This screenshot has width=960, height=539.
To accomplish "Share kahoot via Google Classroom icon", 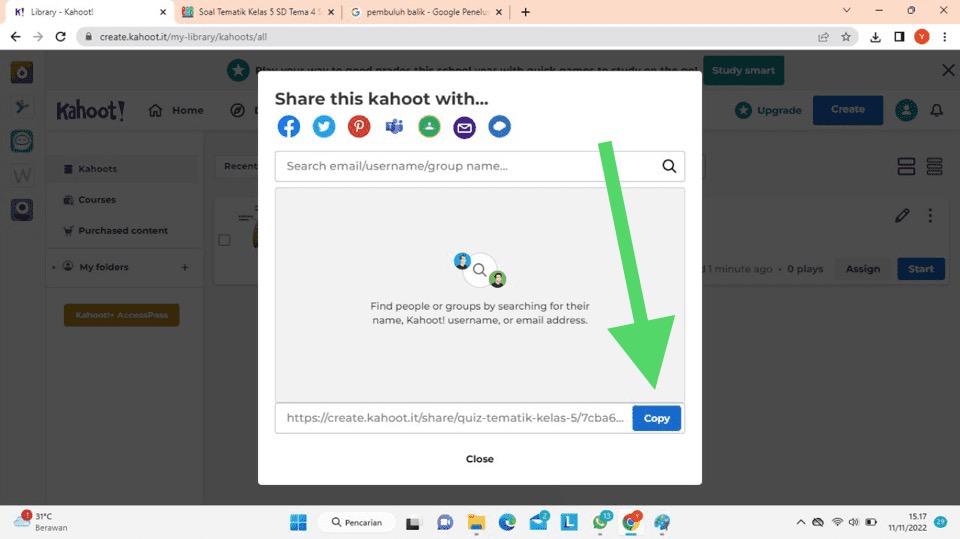I will pos(429,127).
